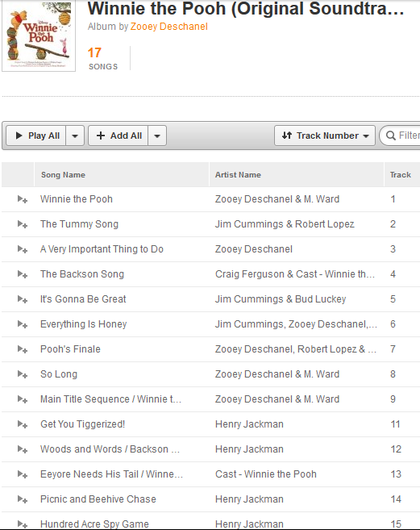The width and height of the screenshot is (420, 530).
Task: Click play-add icon beside It's Gonna Be Great
Action: pos(23,299)
